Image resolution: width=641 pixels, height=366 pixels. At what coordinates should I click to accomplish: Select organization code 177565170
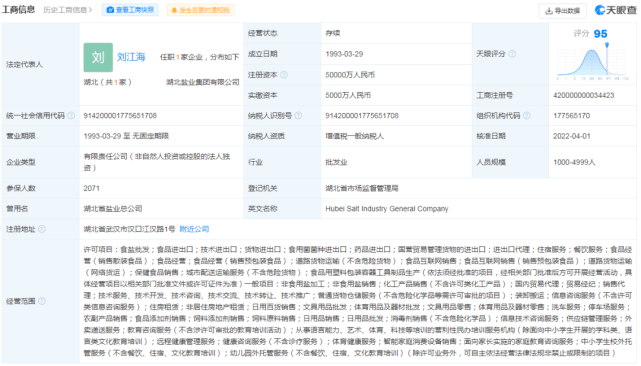572,116
